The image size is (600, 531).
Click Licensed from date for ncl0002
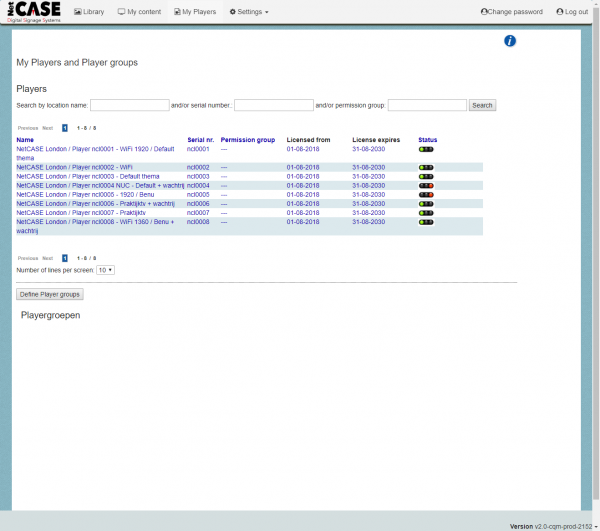(303, 168)
